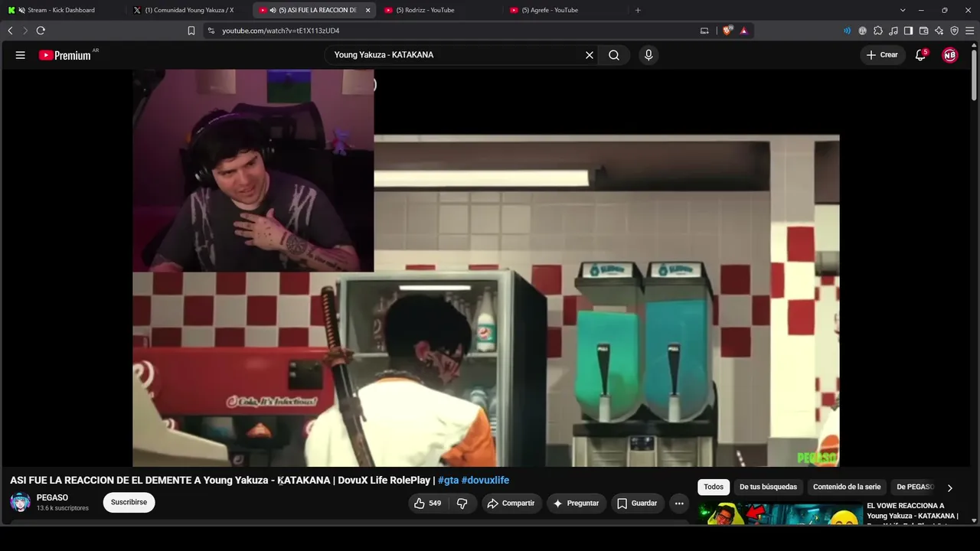Open the Crear create button
This screenshot has height=551, width=980.
pos(882,55)
